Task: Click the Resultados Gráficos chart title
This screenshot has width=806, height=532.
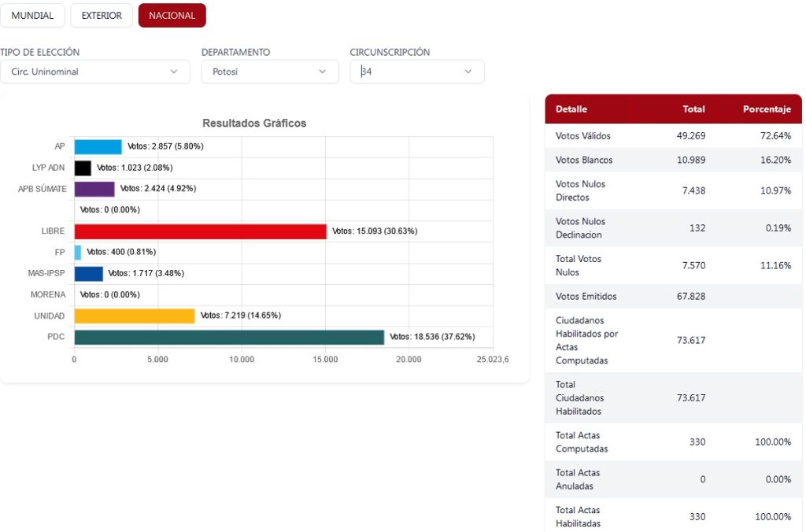Action: [x=254, y=124]
